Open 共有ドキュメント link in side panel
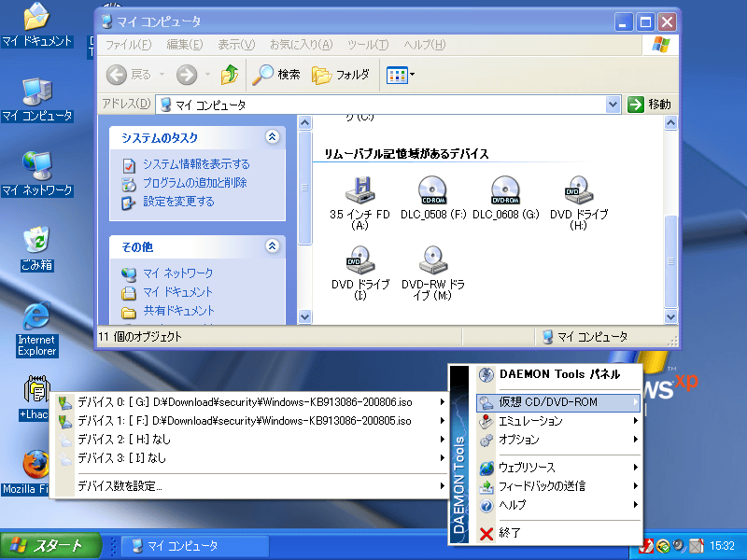 tap(178, 311)
